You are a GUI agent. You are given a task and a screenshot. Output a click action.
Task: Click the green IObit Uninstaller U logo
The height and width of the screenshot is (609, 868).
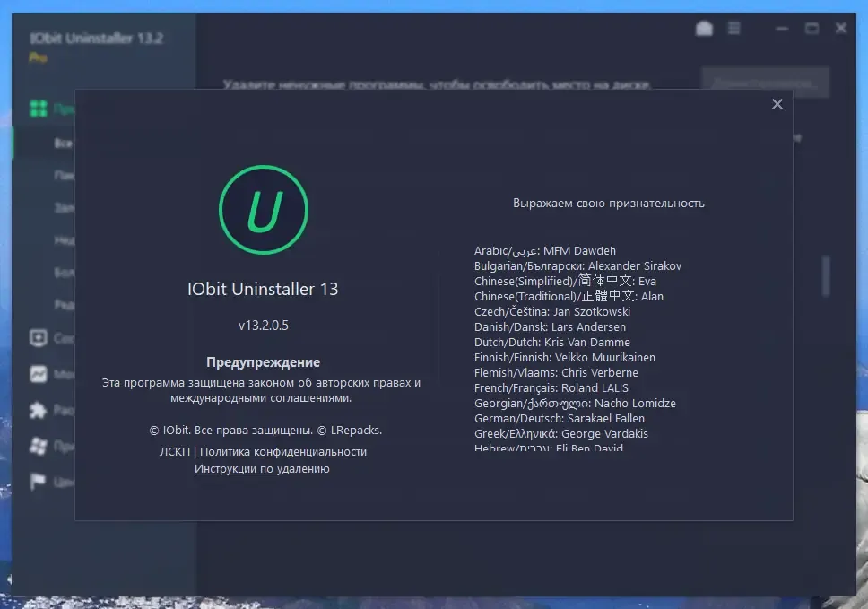[264, 210]
